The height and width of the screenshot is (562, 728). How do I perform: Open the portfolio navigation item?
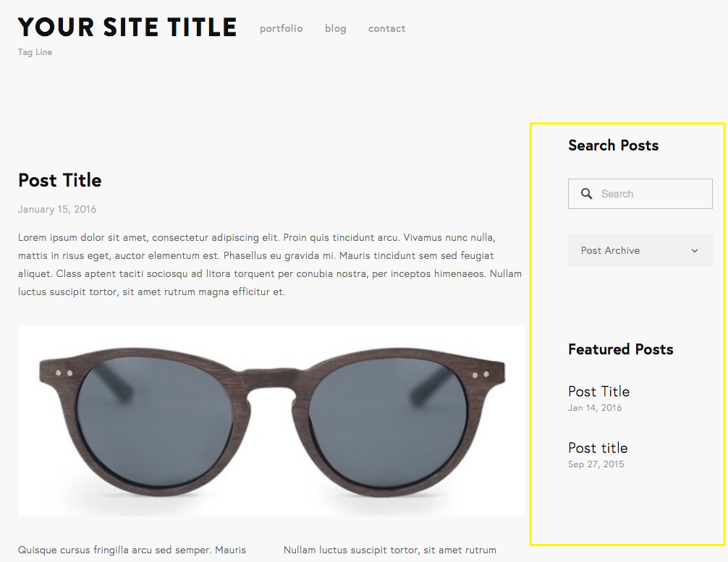[281, 29]
